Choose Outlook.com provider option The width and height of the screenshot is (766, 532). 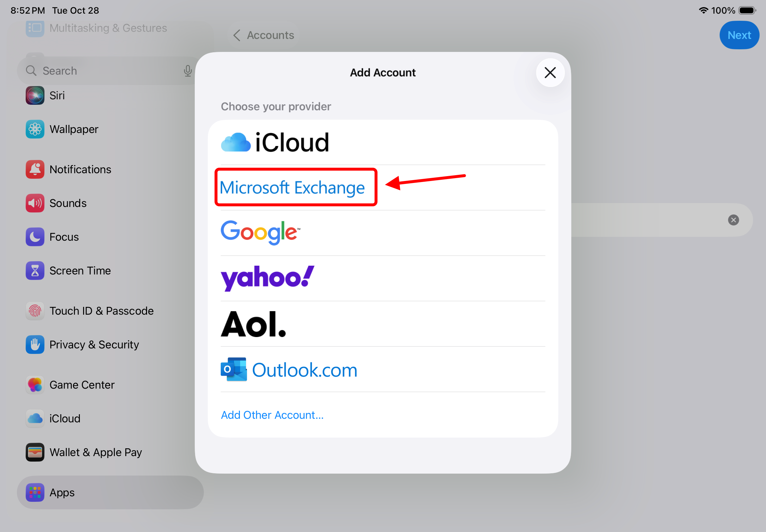289,369
